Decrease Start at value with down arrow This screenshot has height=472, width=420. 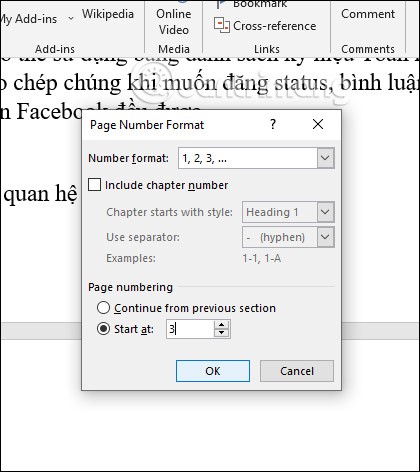point(221,333)
